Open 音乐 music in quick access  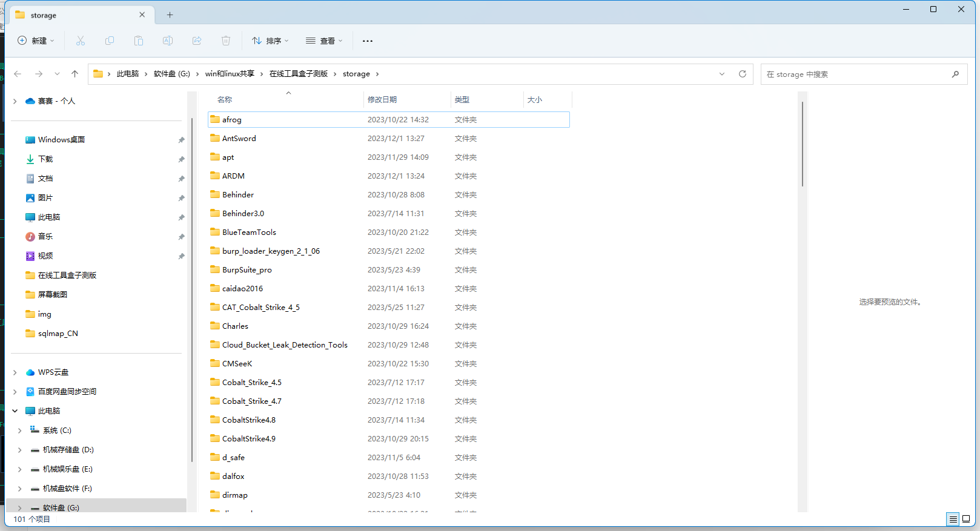tap(45, 237)
